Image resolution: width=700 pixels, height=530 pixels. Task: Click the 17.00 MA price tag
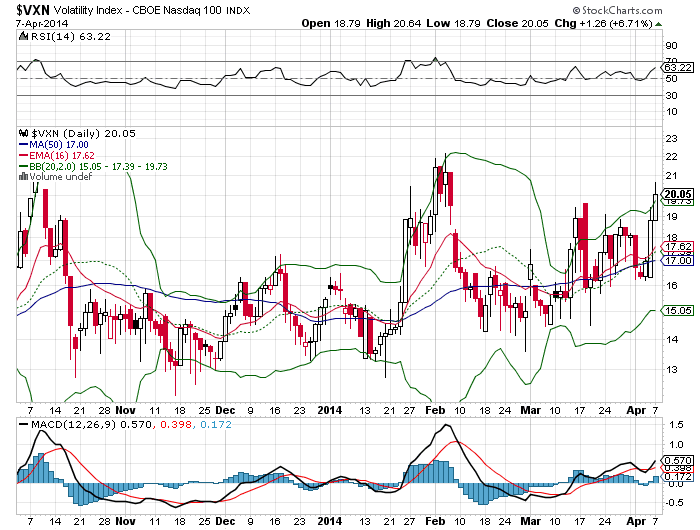pos(678,260)
